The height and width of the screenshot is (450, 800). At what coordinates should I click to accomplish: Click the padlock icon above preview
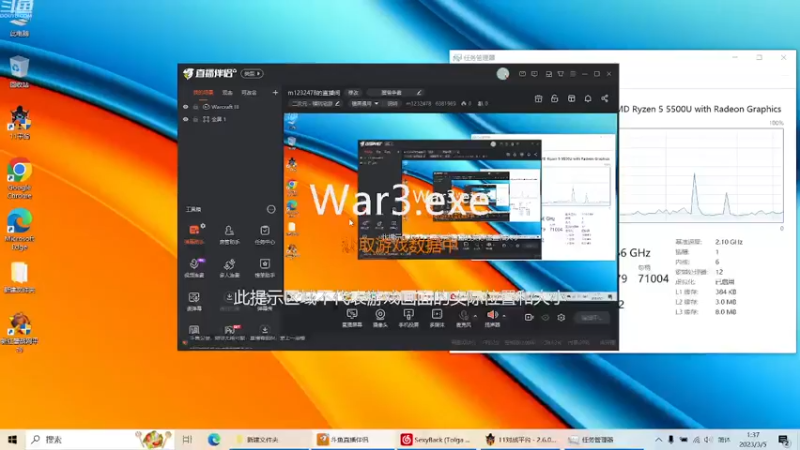point(555,98)
